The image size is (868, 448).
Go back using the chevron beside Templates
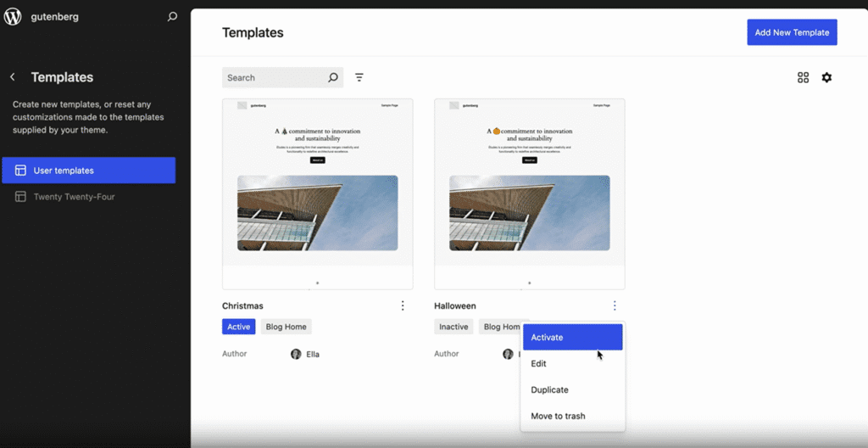(13, 77)
